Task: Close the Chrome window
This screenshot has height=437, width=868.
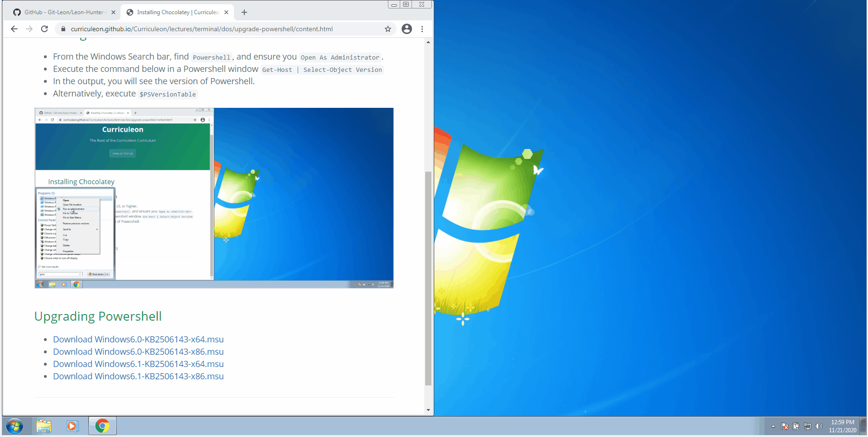Action: [x=421, y=4]
